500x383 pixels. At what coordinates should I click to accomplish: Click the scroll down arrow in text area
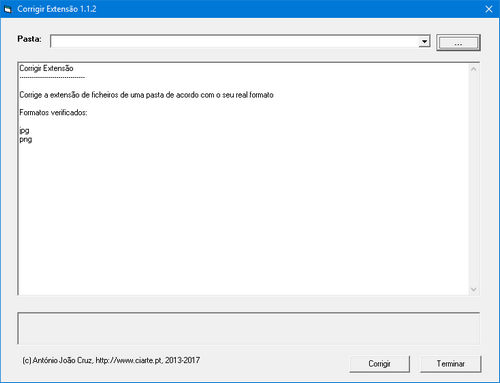point(473,289)
